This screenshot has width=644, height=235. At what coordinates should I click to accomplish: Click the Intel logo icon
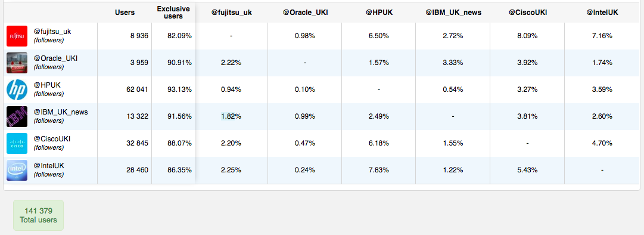(x=17, y=170)
